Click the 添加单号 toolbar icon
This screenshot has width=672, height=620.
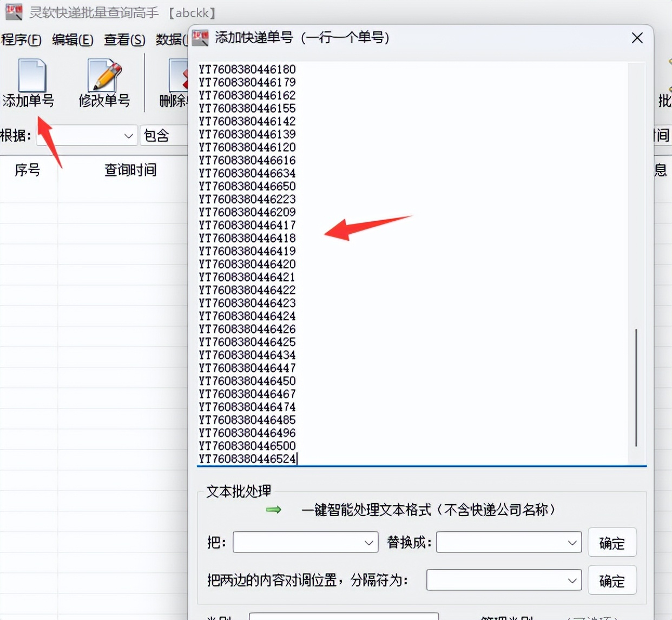(x=31, y=76)
